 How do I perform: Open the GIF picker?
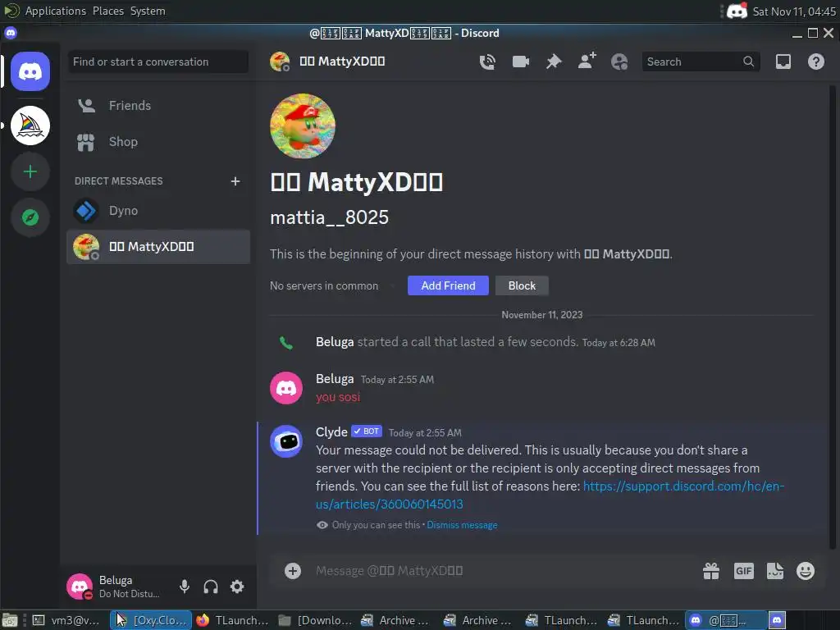pos(743,571)
